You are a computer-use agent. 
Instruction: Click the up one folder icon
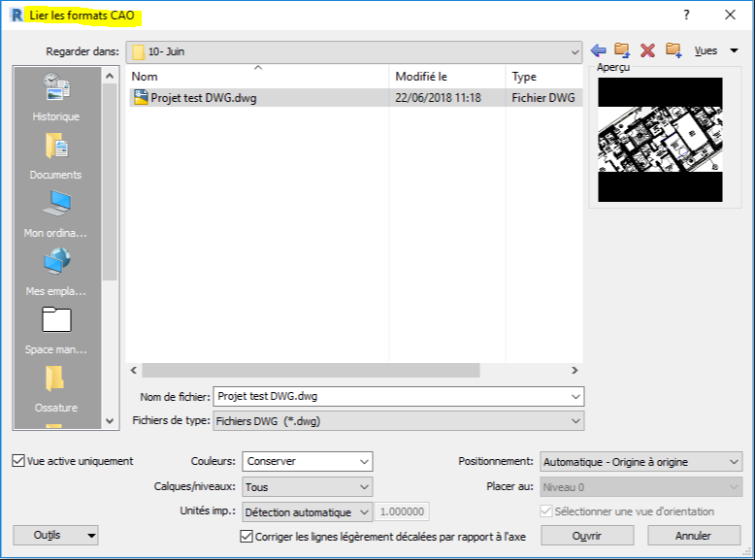[x=622, y=50]
